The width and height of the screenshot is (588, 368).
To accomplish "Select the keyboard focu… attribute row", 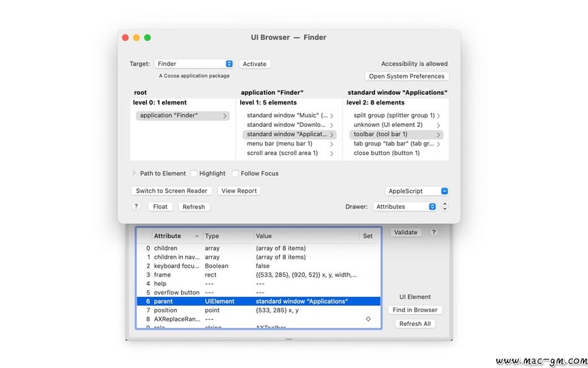I will pyautogui.click(x=258, y=266).
